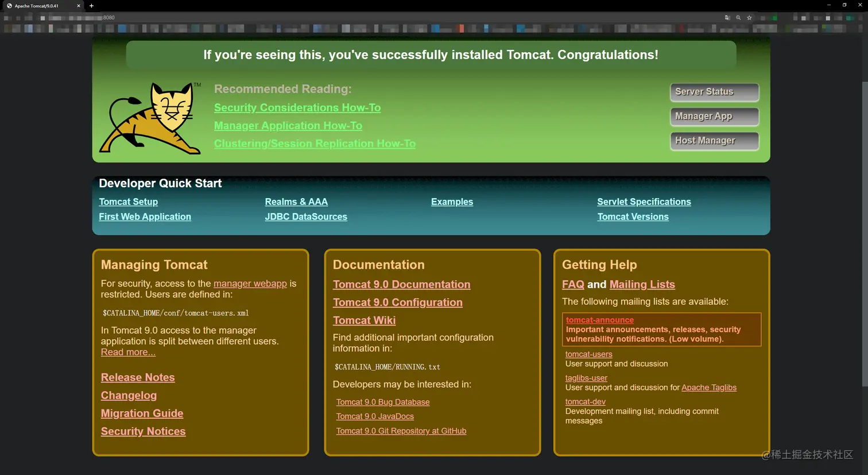Click the Recommended Reading: heading

(x=282, y=89)
